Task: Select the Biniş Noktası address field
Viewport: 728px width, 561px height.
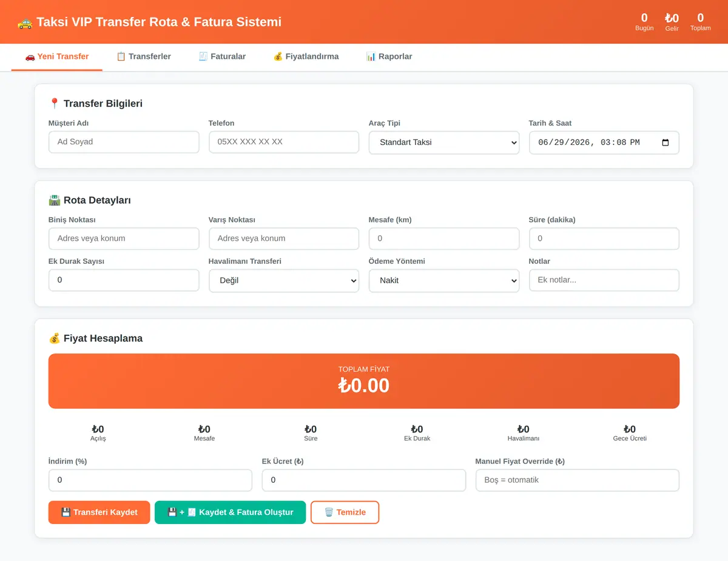Action: tap(124, 239)
